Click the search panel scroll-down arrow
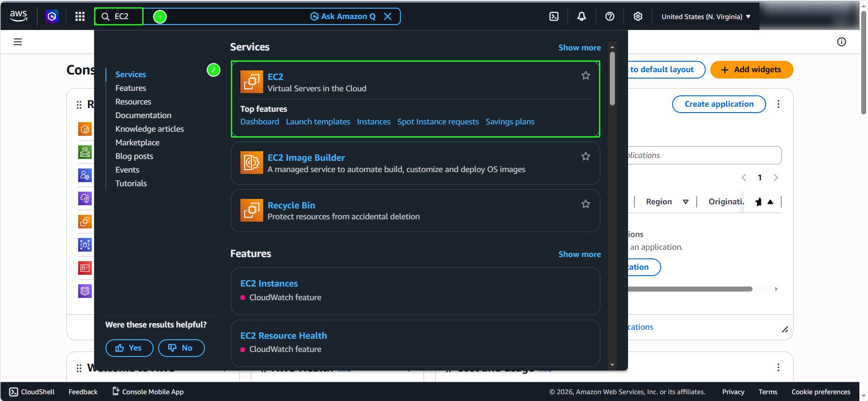The width and height of the screenshot is (868, 401). click(612, 365)
